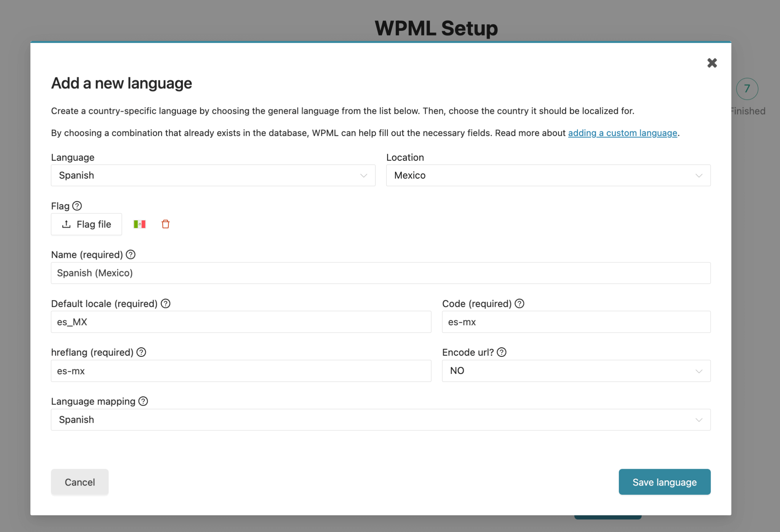Cancel adding the new language
The width and height of the screenshot is (780, 532).
(80, 482)
